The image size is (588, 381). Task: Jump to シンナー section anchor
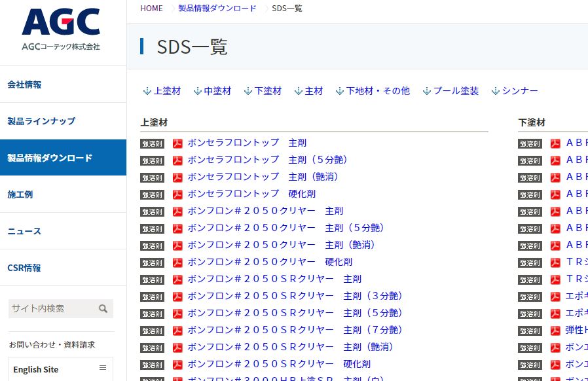[x=515, y=91]
